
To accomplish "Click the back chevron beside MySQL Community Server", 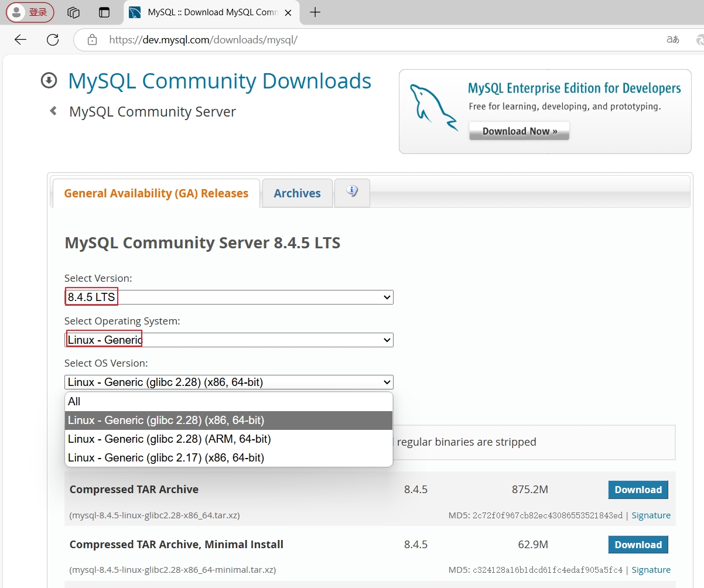I will tap(53, 111).
